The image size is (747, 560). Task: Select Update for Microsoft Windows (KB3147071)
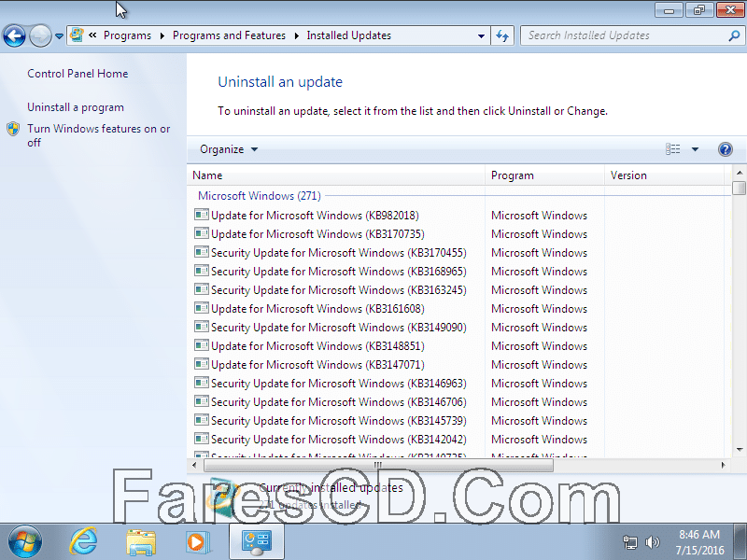click(317, 364)
